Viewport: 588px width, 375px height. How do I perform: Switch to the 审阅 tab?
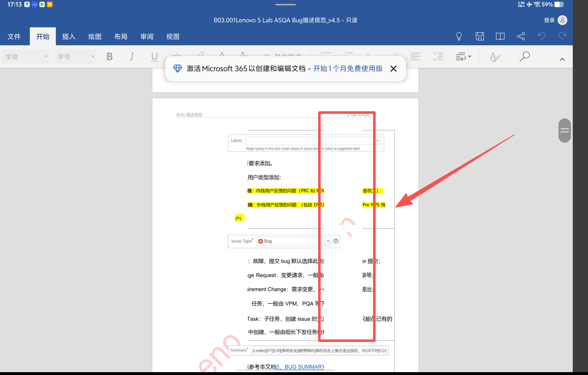(147, 37)
